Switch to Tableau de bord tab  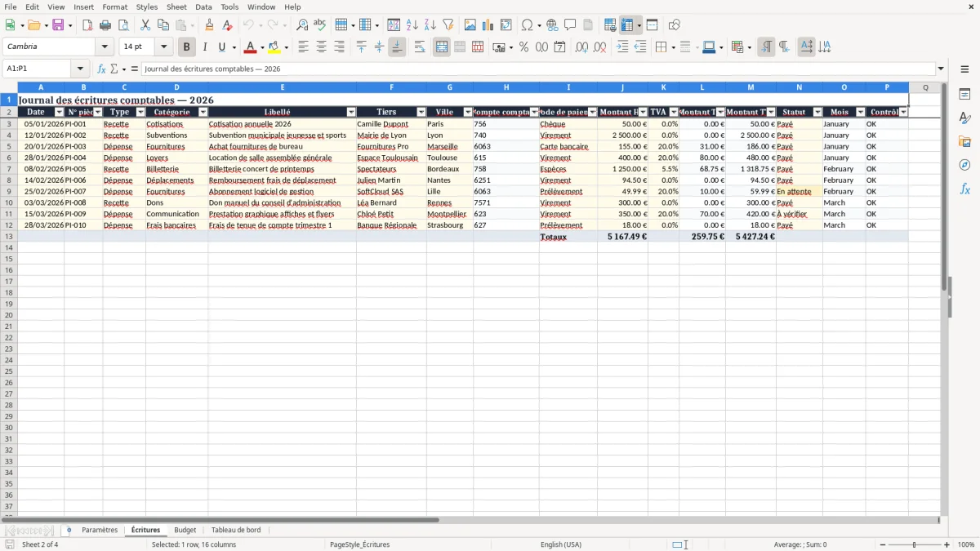[x=236, y=530]
